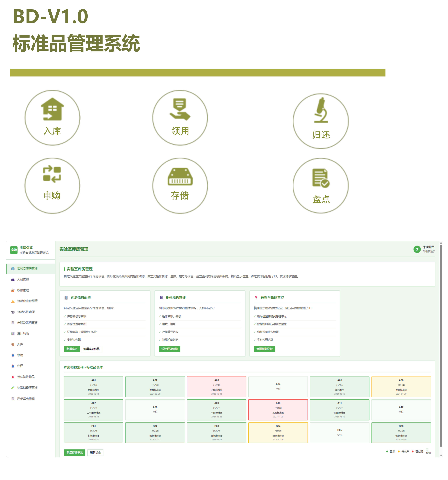Click the 申购 exchange arrows icon
The height and width of the screenshot is (480, 448).
click(52, 174)
